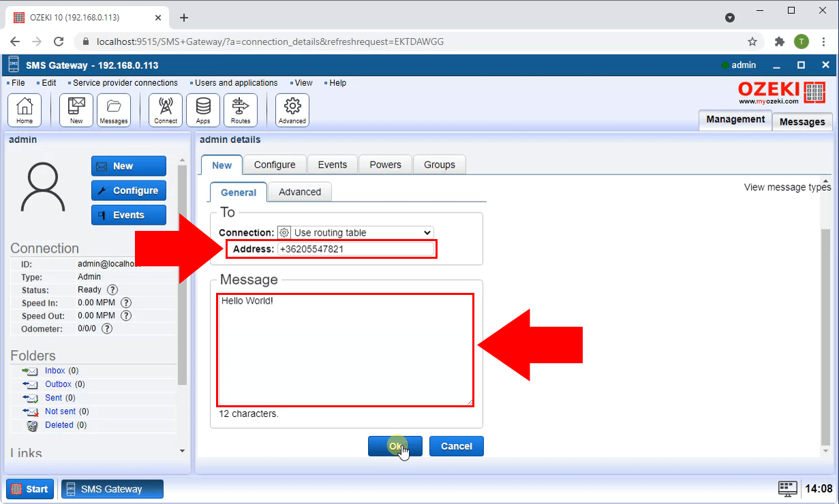
Task: Open the Sent folder link
Action: [x=54, y=398]
